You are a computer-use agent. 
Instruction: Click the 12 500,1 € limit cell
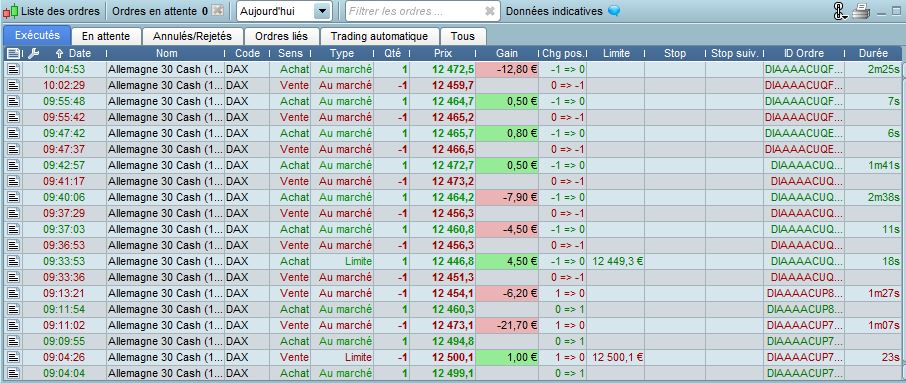pos(615,357)
